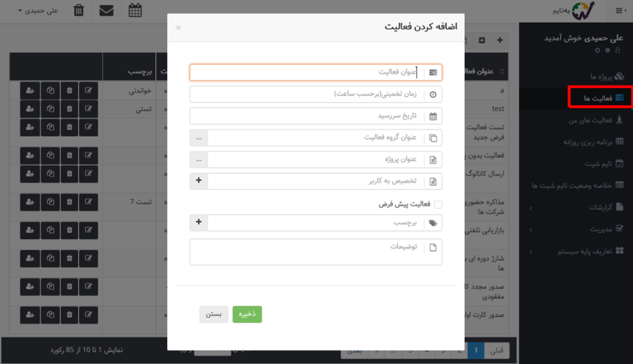Click the envelope messages icon

(107, 11)
